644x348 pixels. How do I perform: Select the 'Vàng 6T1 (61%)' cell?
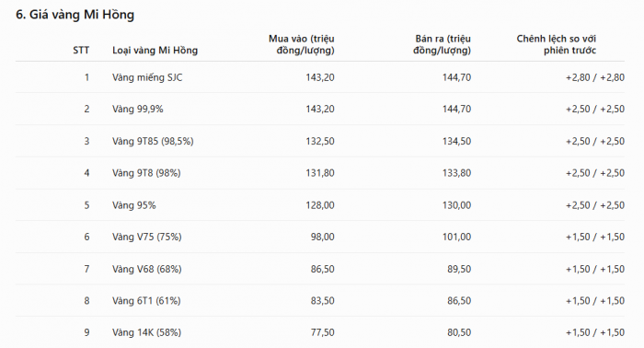coord(146,301)
